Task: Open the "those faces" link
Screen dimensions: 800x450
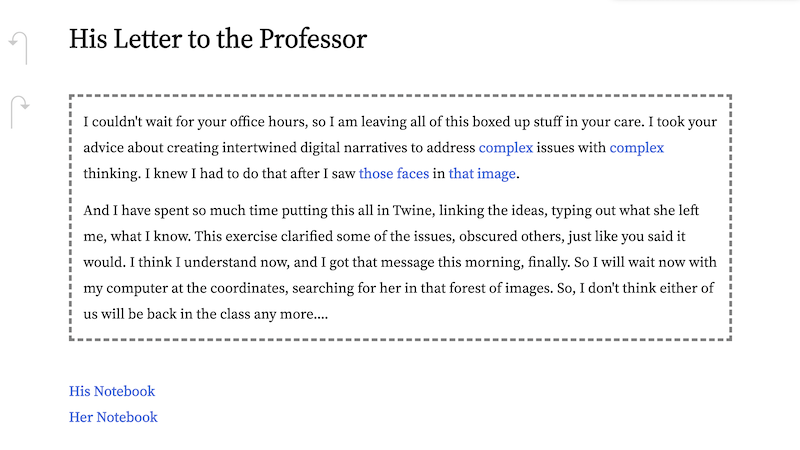Action: click(394, 174)
